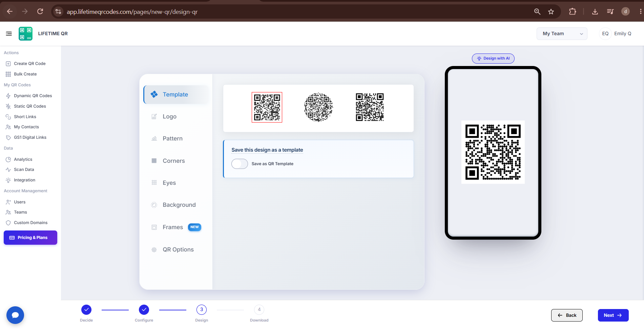Open the Emily Q user menu

[616, 34]
